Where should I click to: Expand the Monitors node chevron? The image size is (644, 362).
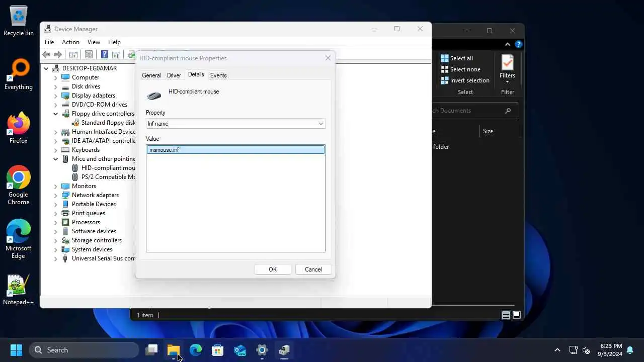coord(56,186)
